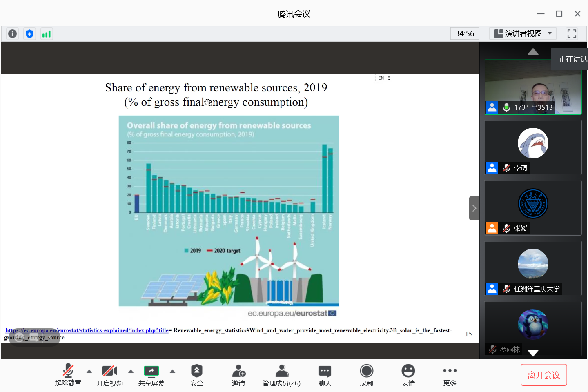
Task: Click the blue security shield icon
Action: [29, 33]
